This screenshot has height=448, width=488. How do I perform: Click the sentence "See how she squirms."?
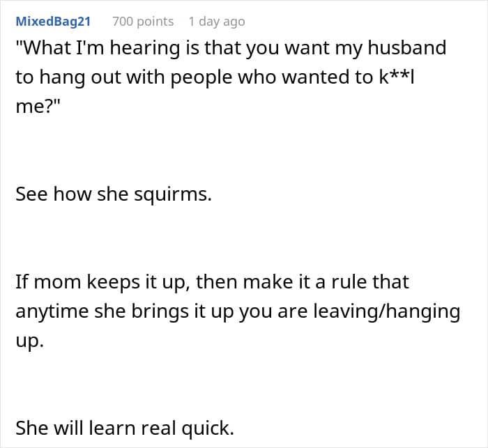[x=113, y=194]
